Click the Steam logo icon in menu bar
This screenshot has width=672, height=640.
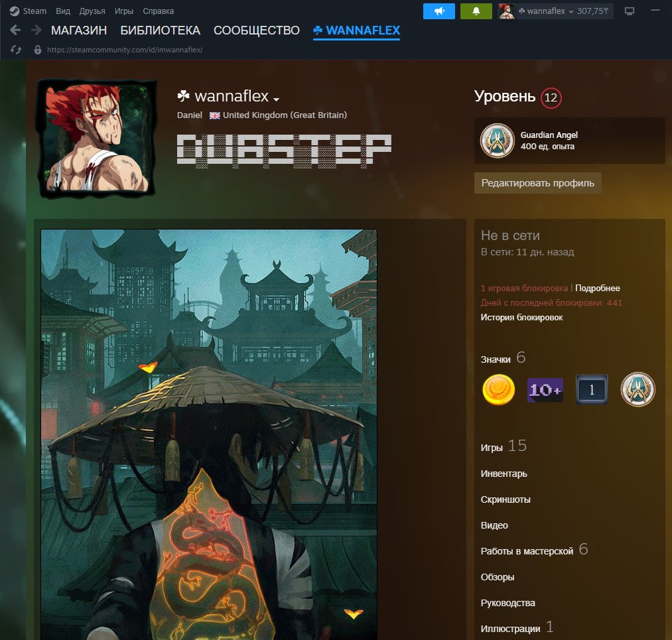click(x=14, y=11)
